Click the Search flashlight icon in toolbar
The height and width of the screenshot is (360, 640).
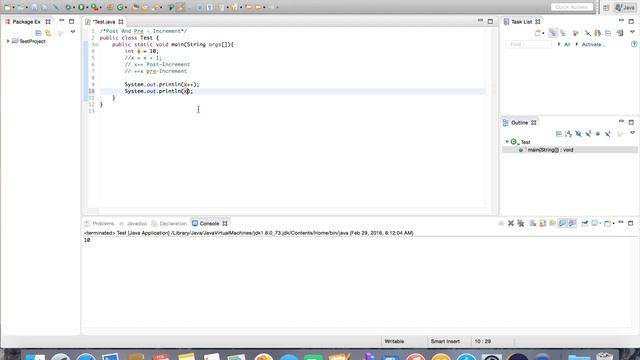(x=155, y=7)
